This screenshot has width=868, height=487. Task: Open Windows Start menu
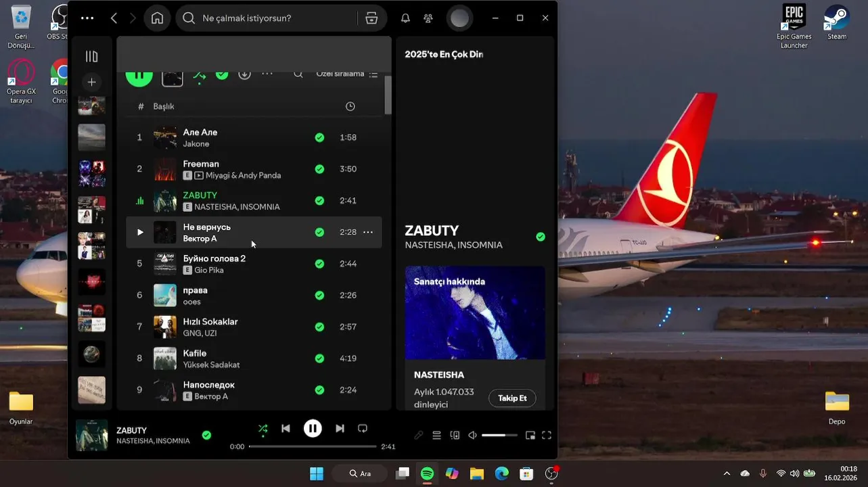(316, 473)
